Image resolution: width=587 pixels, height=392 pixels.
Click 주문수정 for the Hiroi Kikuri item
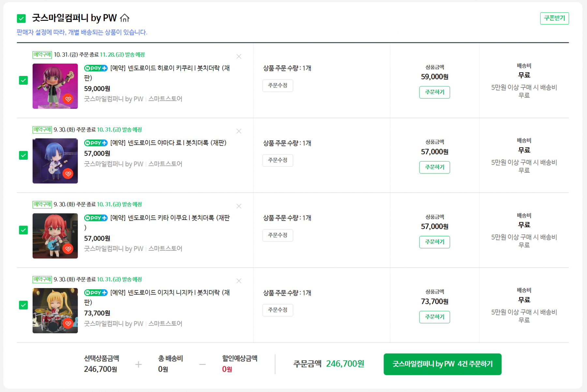pos(278,85)
